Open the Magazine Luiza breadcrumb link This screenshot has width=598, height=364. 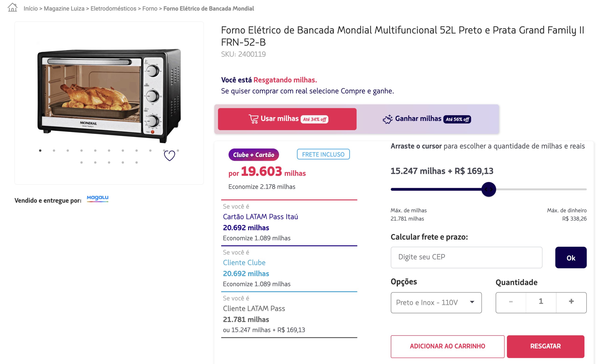click(64, 9)
